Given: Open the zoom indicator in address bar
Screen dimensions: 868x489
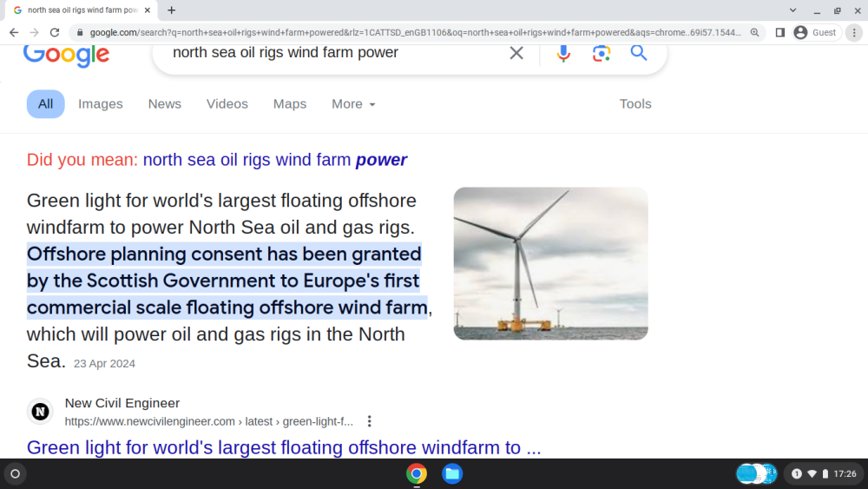Looking at the screenshot, I should [x=754, y=33].
